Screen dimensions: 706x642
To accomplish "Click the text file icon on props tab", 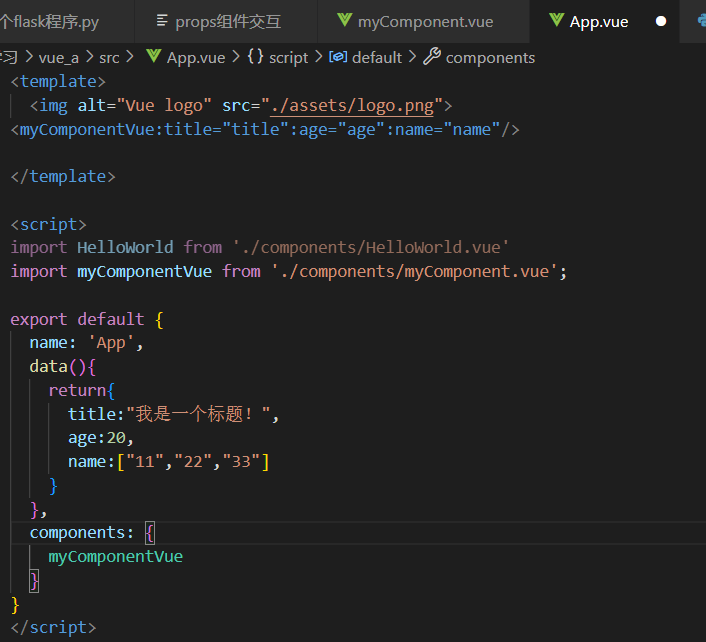I will 162,20.
